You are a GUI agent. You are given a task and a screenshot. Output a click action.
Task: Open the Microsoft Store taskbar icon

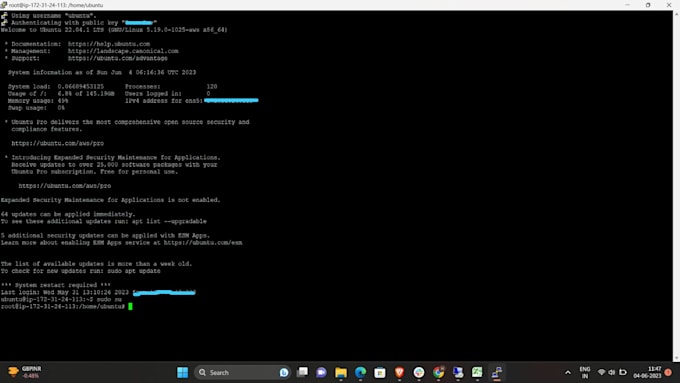pyautogui.click(x=380, y=372)
